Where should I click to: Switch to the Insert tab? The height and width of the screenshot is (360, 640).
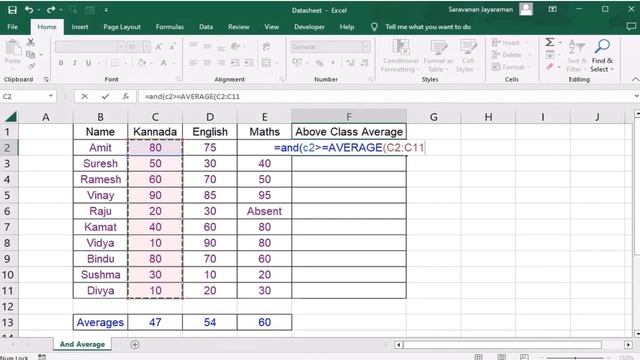pyautogui.click(x=80, y=27)
